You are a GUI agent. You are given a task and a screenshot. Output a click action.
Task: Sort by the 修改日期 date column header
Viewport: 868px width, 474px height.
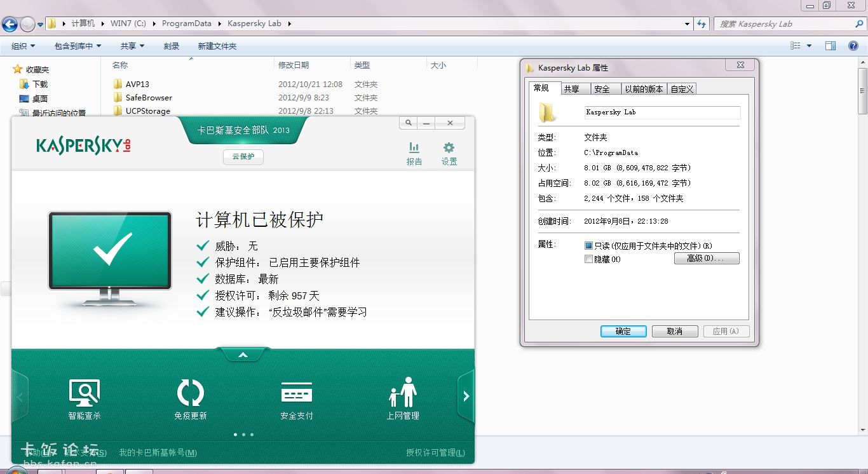pos(294,65)
